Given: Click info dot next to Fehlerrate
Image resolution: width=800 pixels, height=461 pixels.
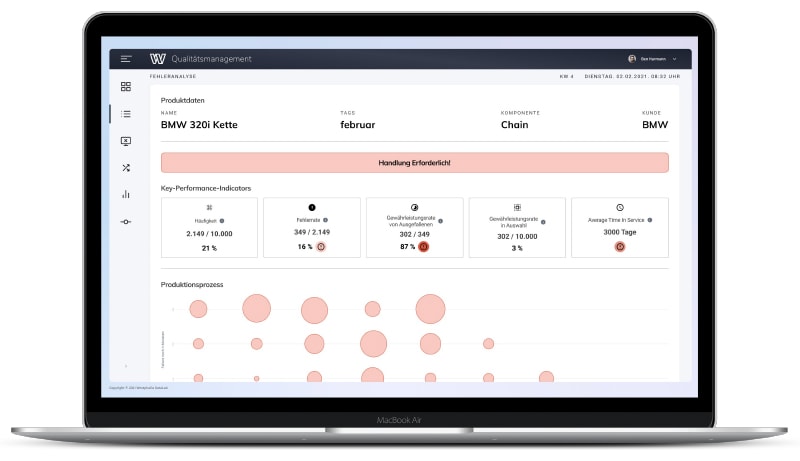Looking at the screenshot, I should click(326, 220).
